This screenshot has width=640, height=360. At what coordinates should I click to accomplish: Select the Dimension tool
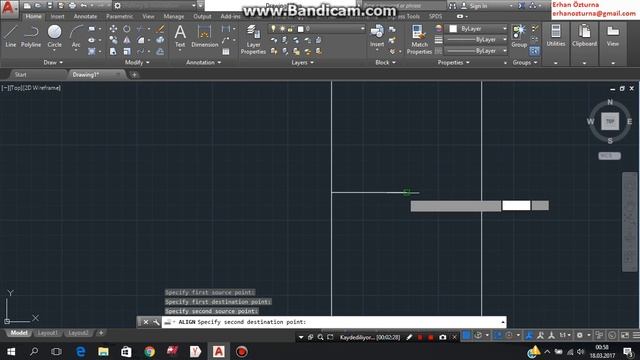(204, 36)
